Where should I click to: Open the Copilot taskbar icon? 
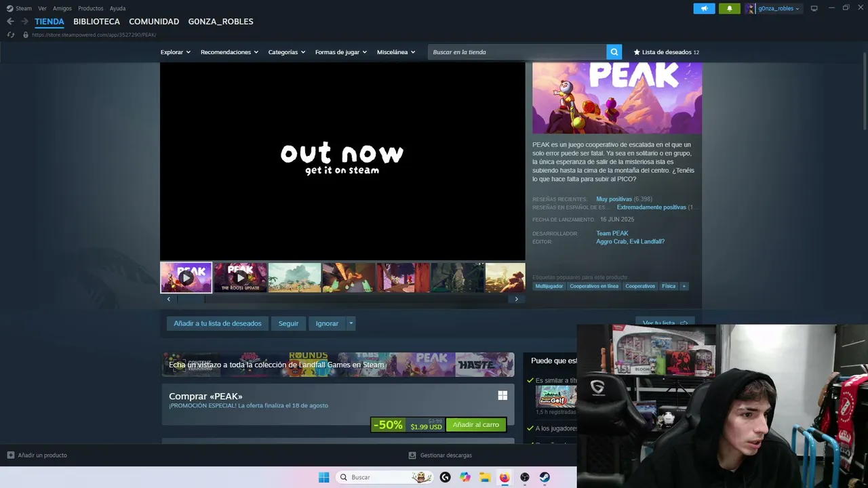(x=465, y=477)
